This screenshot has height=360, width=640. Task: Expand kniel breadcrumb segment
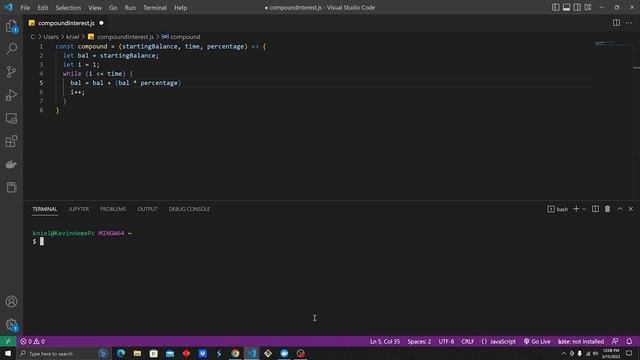73,37
